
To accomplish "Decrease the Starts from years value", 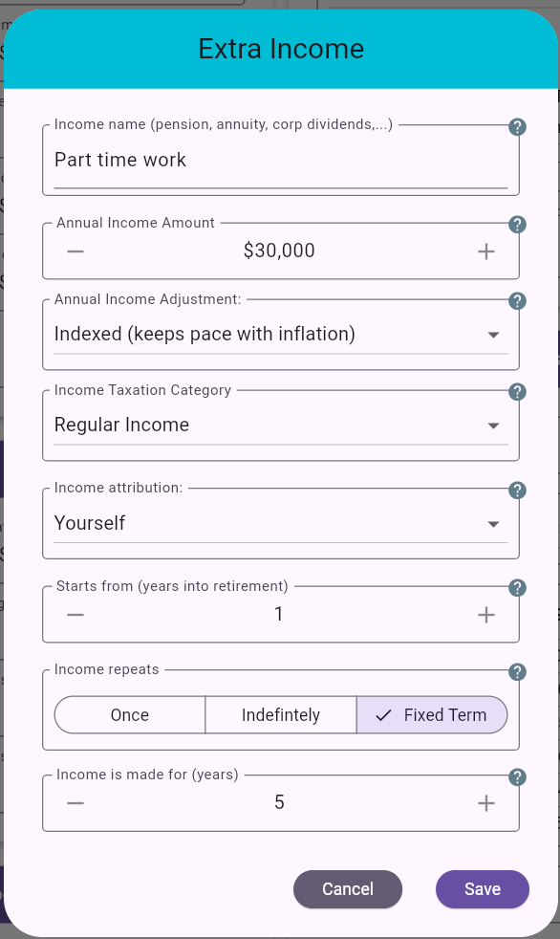I will (x=75, y=614).
